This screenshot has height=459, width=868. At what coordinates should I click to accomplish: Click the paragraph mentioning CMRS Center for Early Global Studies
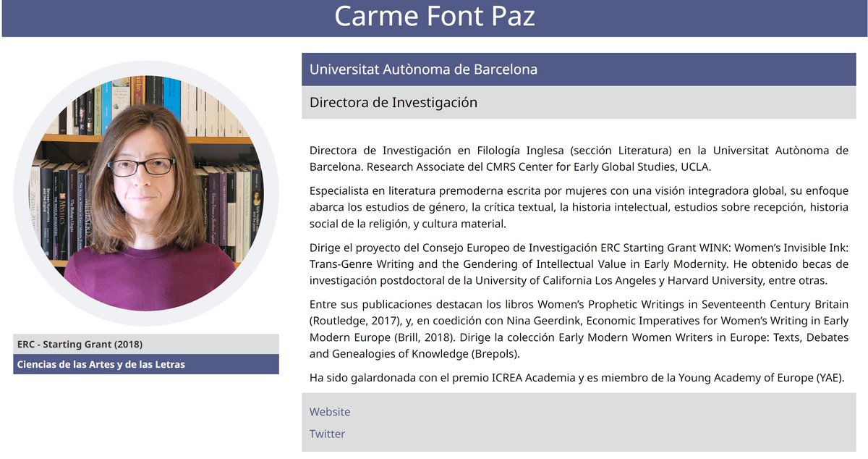pos(579,159)
